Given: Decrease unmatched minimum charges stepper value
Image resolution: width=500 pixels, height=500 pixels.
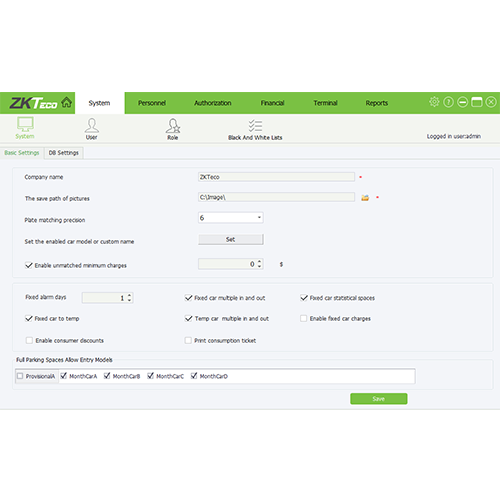Looking at the screenshot, I should point(259,266).
